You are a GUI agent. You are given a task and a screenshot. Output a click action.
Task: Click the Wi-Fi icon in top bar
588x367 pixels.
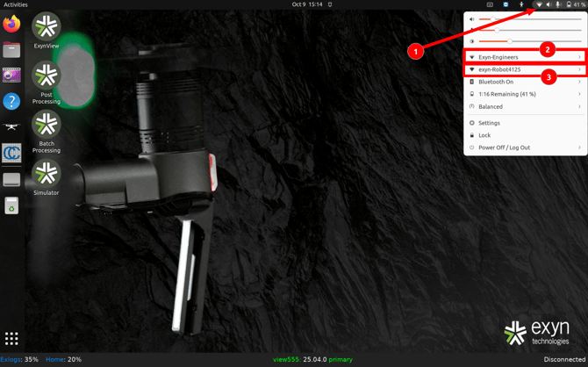[539, 4]
